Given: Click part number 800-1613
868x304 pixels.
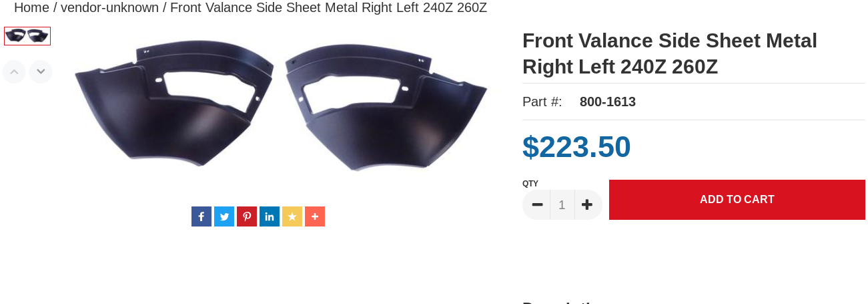Looking at the screenshot, I should [x=608, y=102].
